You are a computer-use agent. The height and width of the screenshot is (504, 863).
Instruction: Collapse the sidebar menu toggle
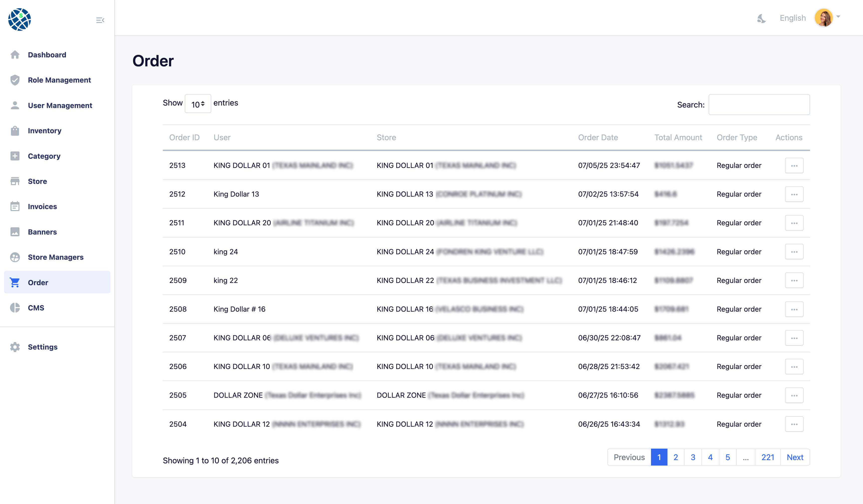point(100,20)
